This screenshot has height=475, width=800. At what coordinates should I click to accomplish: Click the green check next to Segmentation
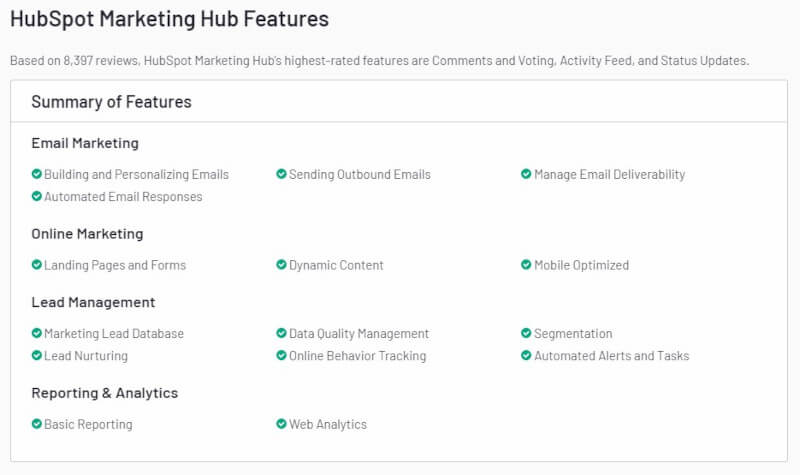(526, 333)
